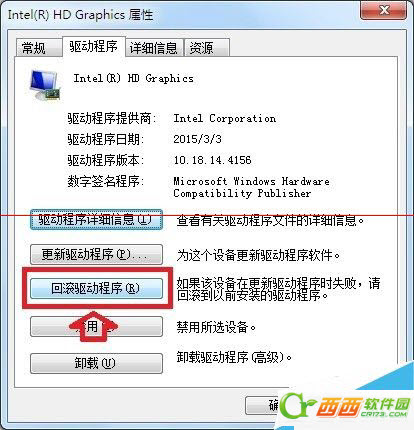Click 更新驱动程序 button
The width and height of the screenshot is (414, 430).
[x=96, y=255]
